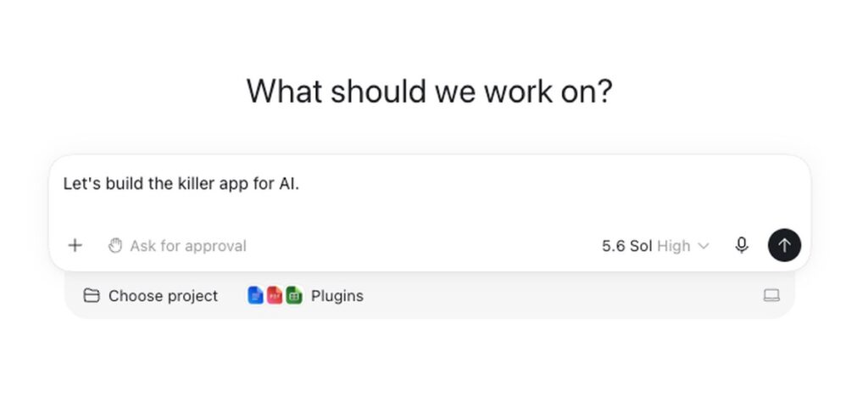Image resolution: width=868 pixels, height=419 pixels.
Task: Click inside the prompt text box
Action: click(430, 194)
